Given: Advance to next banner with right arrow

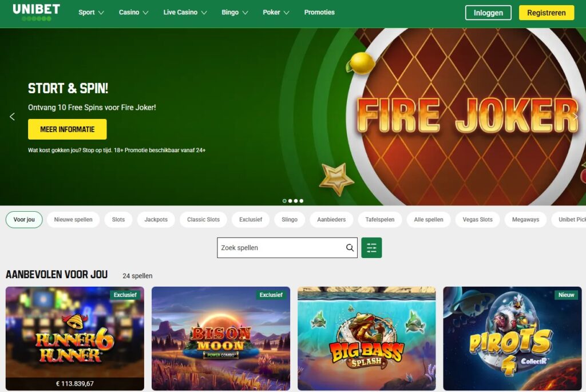Looking at the screenshot, I should [576, 117].
